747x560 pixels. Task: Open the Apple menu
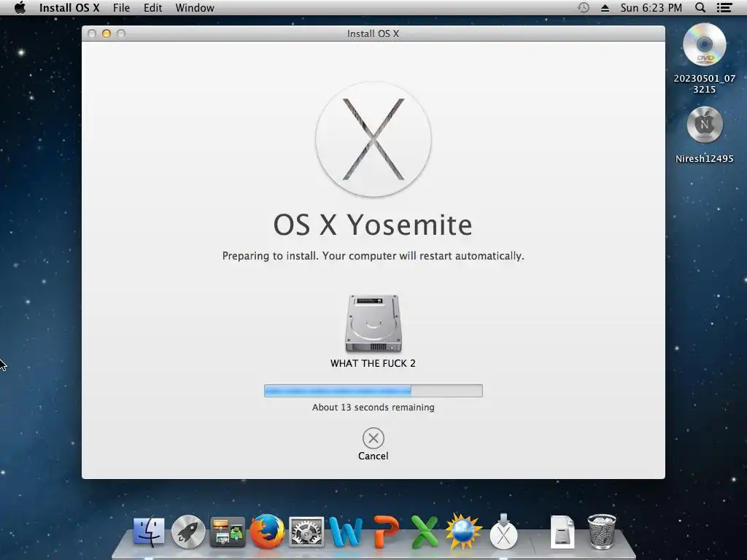[x=20, y=7]
